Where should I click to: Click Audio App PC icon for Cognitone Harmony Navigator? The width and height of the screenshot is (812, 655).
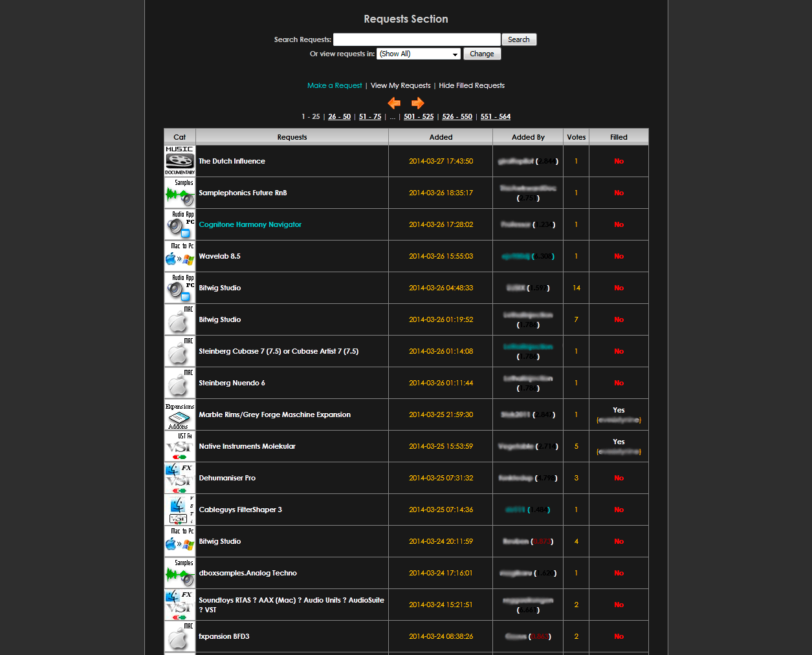click(180, 224)
